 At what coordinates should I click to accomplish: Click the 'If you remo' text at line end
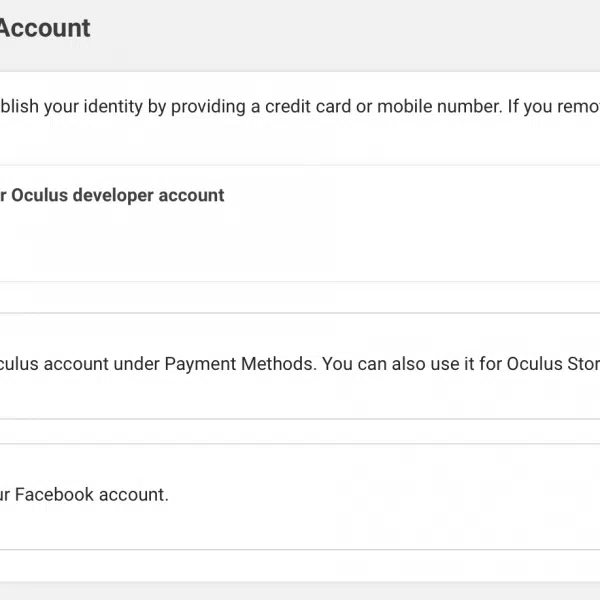(554, 106)
